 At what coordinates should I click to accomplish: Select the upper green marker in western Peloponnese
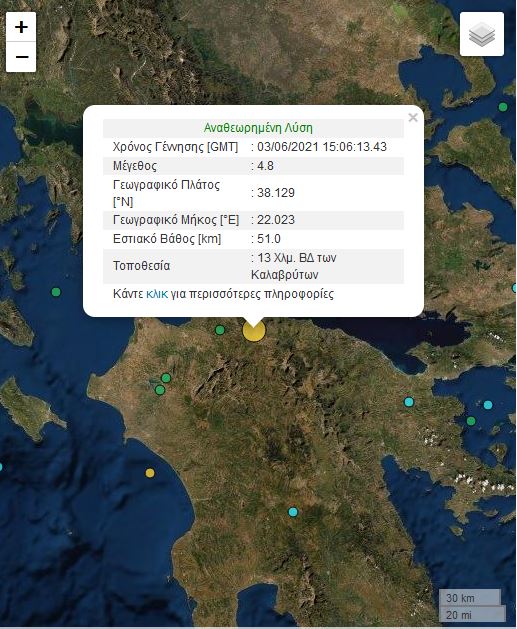point(166,378)
